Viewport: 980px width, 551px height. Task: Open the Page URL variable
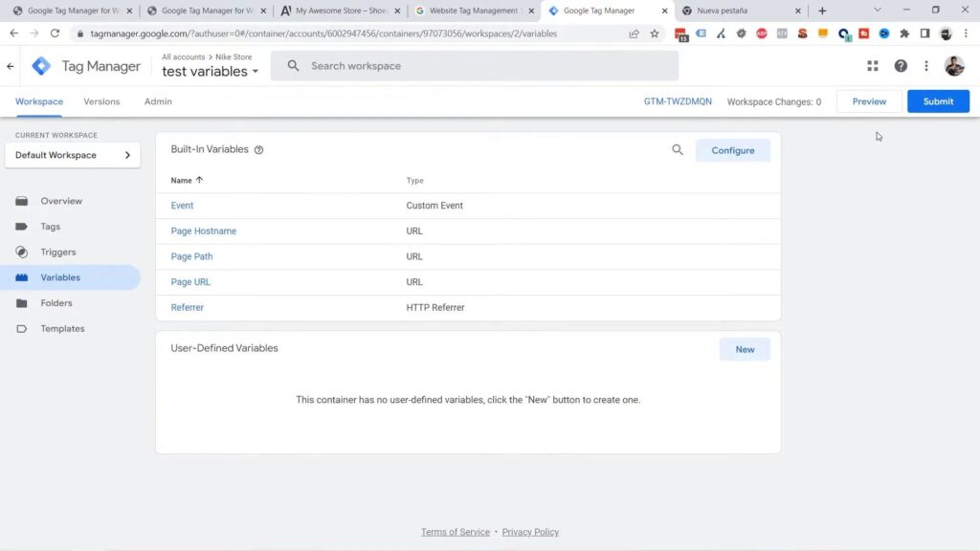pyautogui.click(x=190, y=282)
